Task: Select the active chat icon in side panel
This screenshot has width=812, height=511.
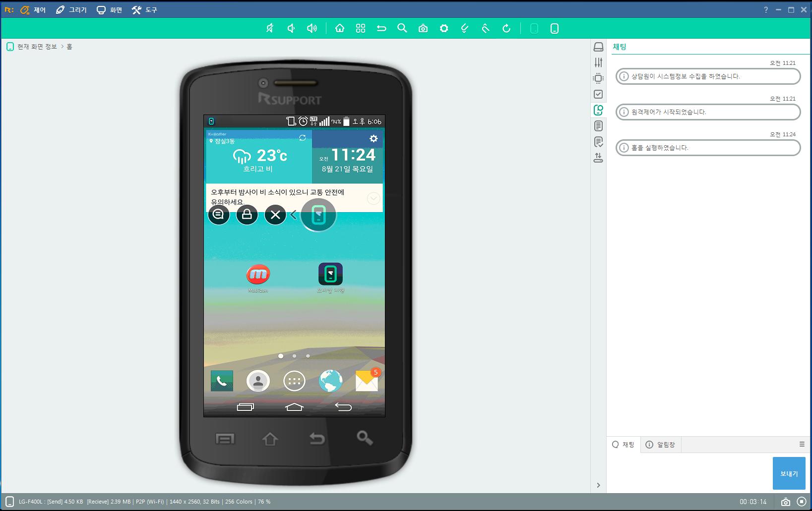Action: (x=599, y=110)
